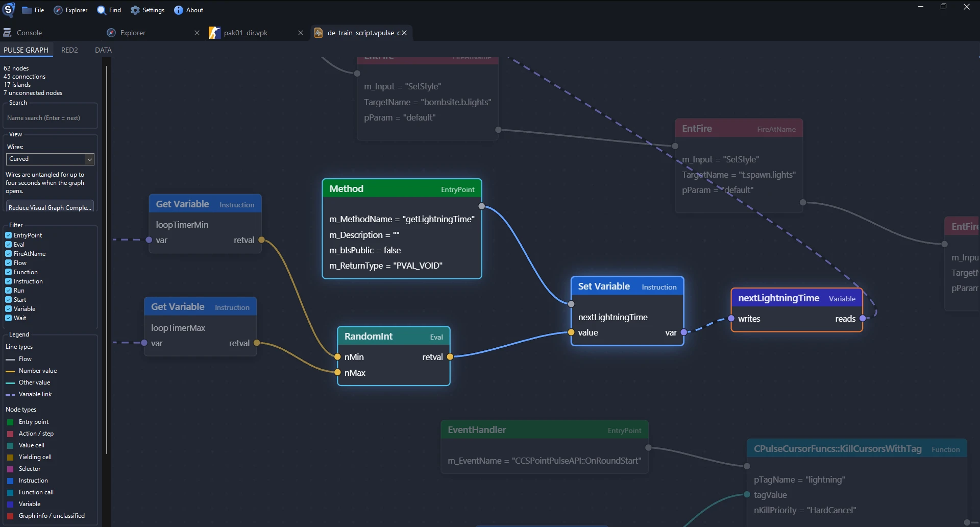980x527 pixels.
Task: Open the About menu
Action: (189, 10)
